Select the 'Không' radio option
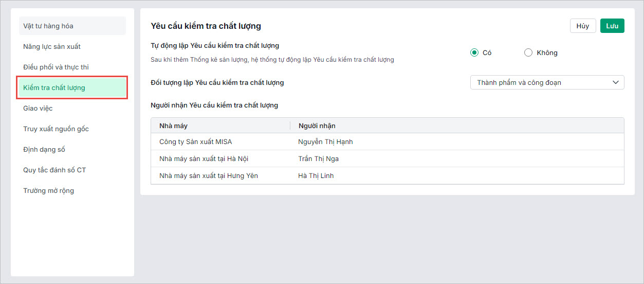This screenshot has width=644, height=284. [528, 52]
